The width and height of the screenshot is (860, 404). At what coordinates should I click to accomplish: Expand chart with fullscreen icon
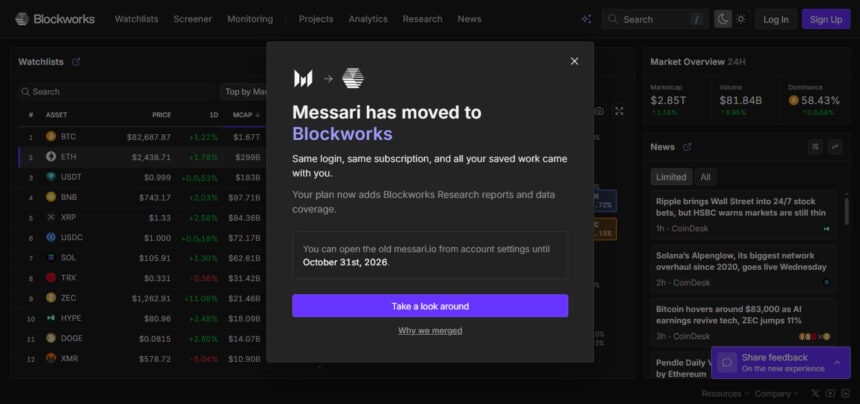pyautogui.click(x=619, y=111)
